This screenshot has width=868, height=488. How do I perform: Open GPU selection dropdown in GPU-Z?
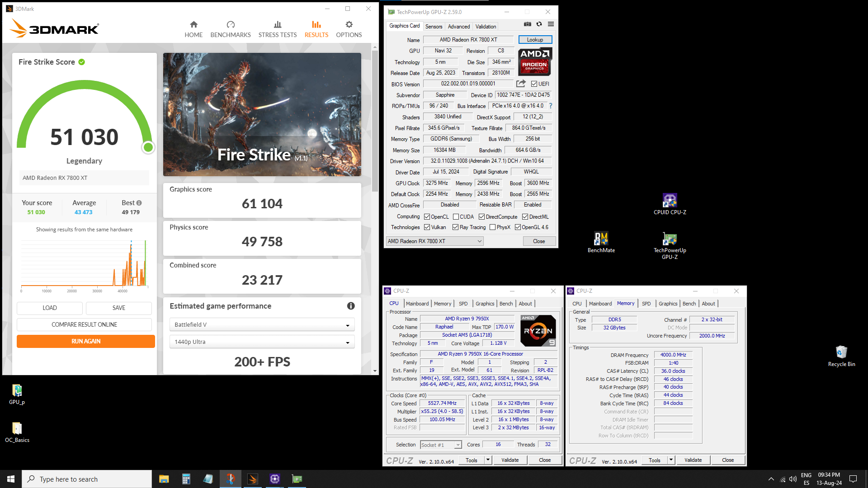[x=434, y=241]
